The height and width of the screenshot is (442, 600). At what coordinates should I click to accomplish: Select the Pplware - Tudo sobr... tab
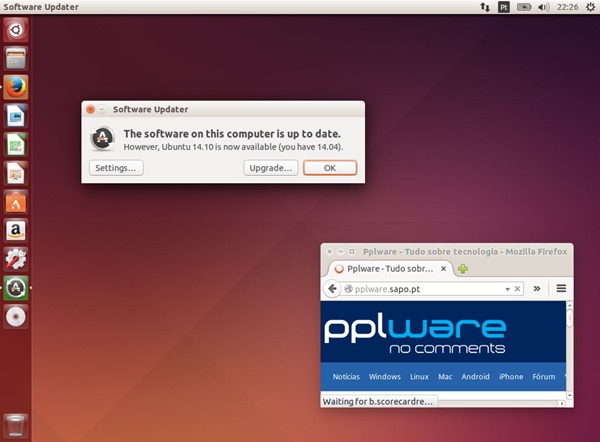coord(390,269)
